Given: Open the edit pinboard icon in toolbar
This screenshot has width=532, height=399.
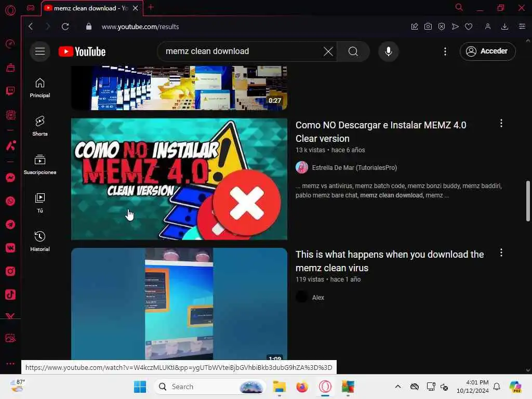Looking at the screenshot, I should (414, 26).
